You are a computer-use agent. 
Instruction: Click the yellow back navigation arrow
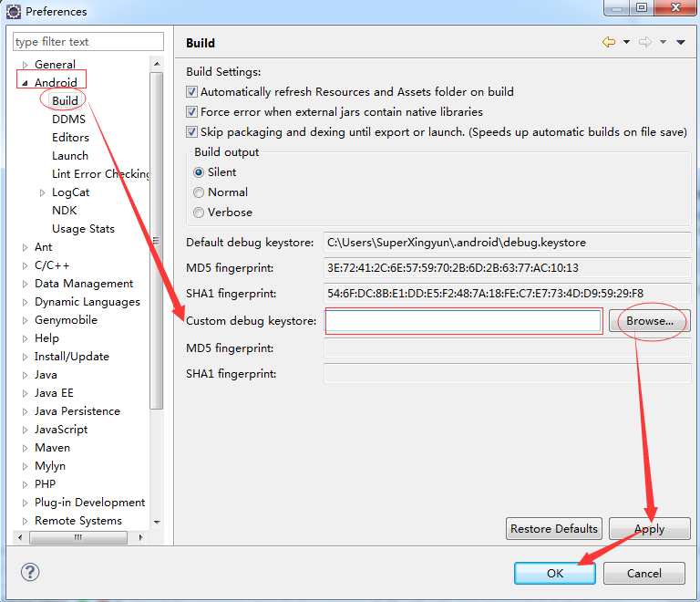(609, 42)
